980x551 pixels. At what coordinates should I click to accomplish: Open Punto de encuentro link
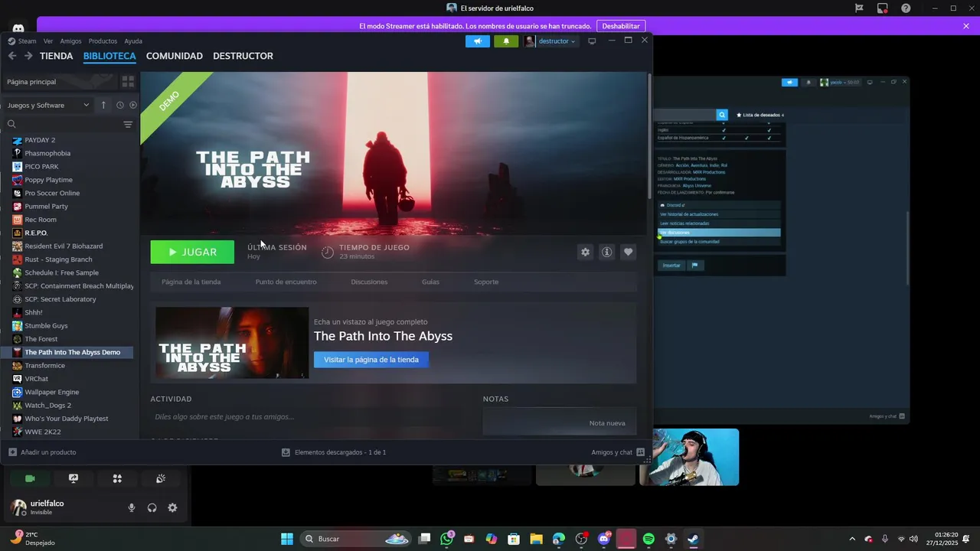click(286, 282)
